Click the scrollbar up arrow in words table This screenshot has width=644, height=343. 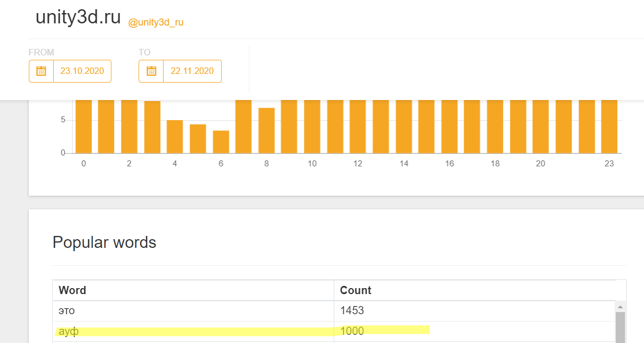pos(620,307)
